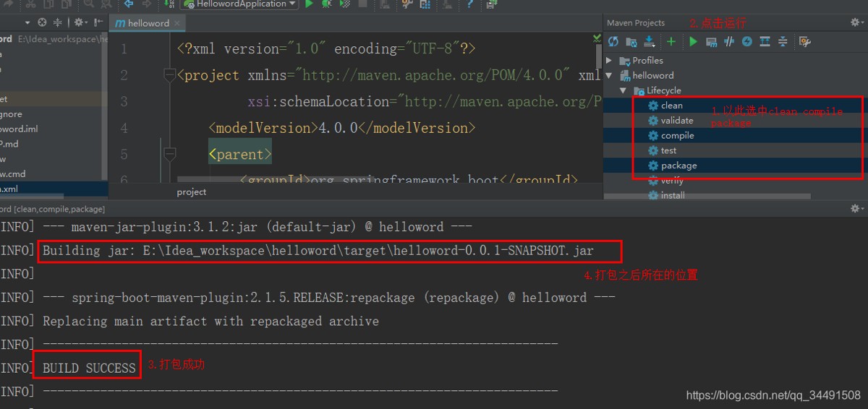868x409 pixels.
Task: Select the clean lifecycle phase
Action: pyautogui.click(x=671, y=106)
